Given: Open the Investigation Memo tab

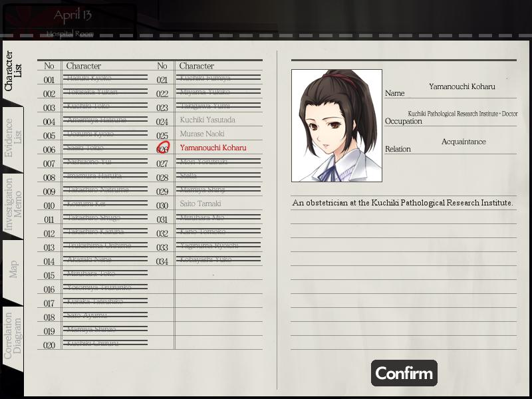Looking at the screenshot, I should [x=13, y=205].
